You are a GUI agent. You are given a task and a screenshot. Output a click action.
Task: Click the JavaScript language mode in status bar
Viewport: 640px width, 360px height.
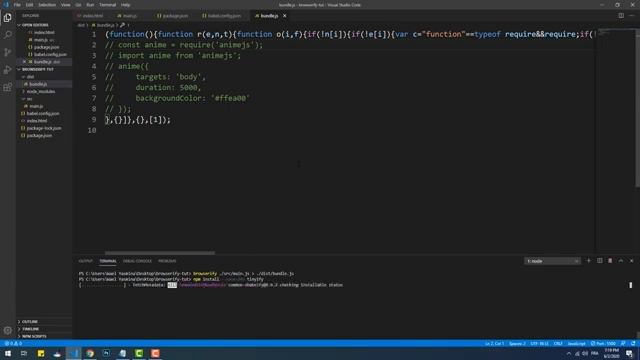576,344
